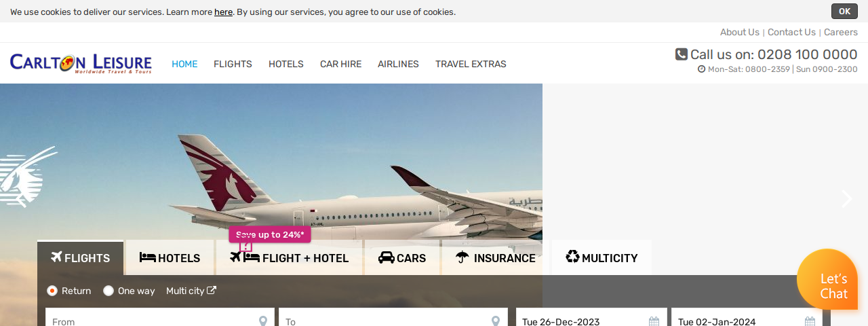868x326 pixels.
Task: Open the Insurance tab
Action: tap(496, 257)
